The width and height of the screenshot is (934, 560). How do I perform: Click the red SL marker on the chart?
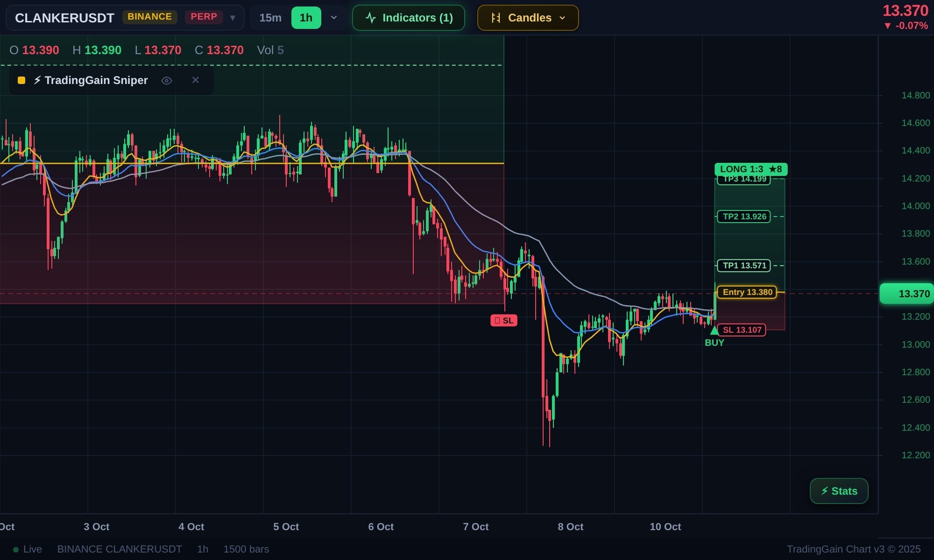tap(504, 321)
